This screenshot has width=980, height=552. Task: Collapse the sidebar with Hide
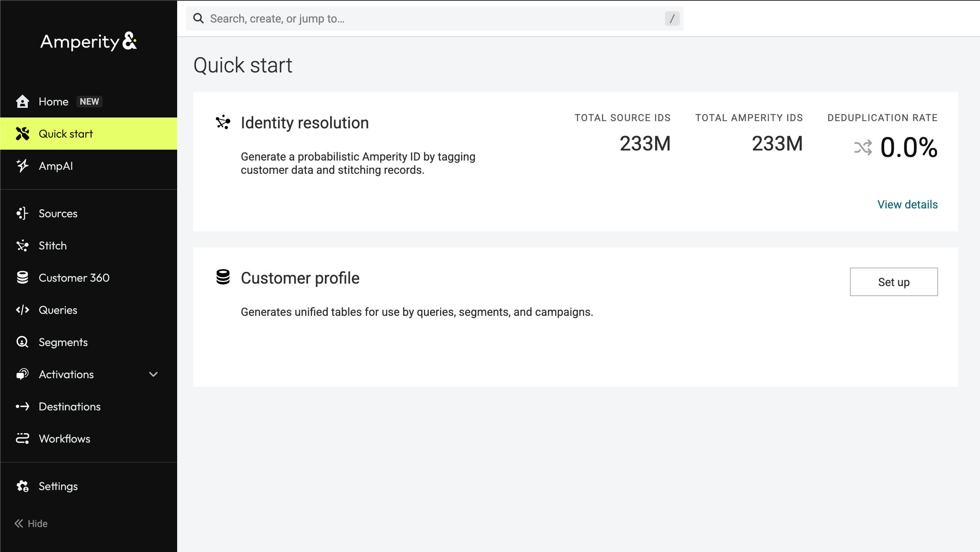click(x=31, y=523)
